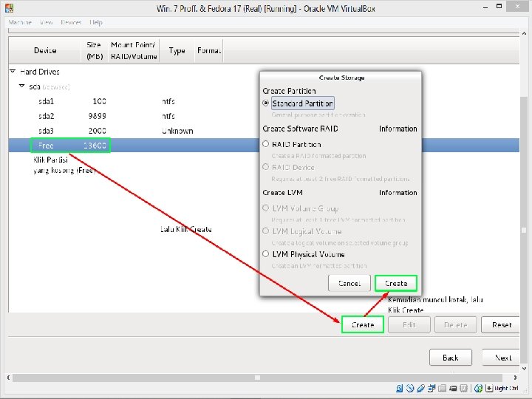Click Create in Create Storage dialog
Image resolution: width=532 pixels, height=399 pixels.
[x=396, y=283]
